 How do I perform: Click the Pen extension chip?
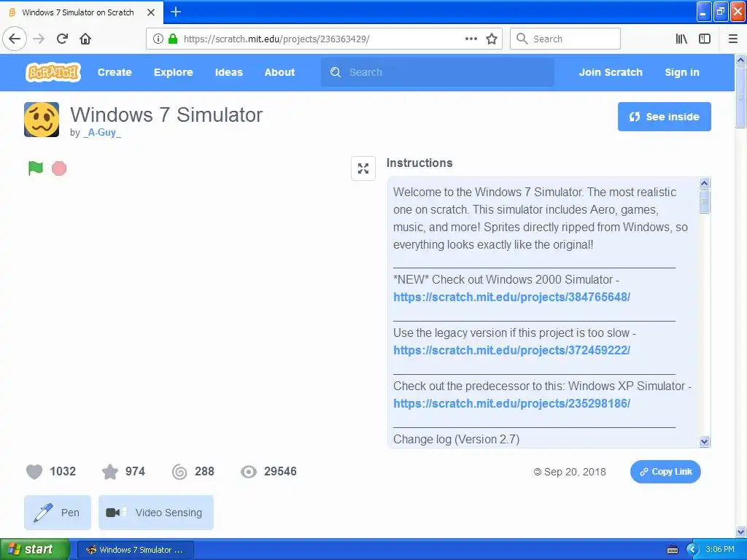click(x=58, y=513)
